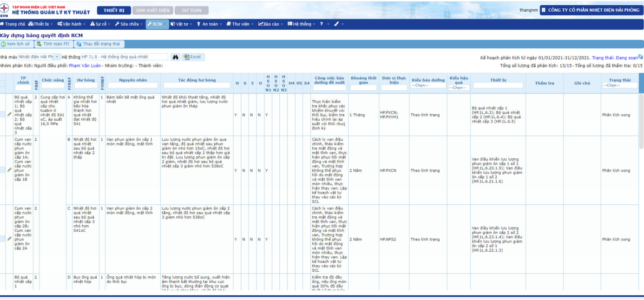Open the Thiết bị menu in navigation bar
This screenshot has width=644, height=300.
click(41, 24)
